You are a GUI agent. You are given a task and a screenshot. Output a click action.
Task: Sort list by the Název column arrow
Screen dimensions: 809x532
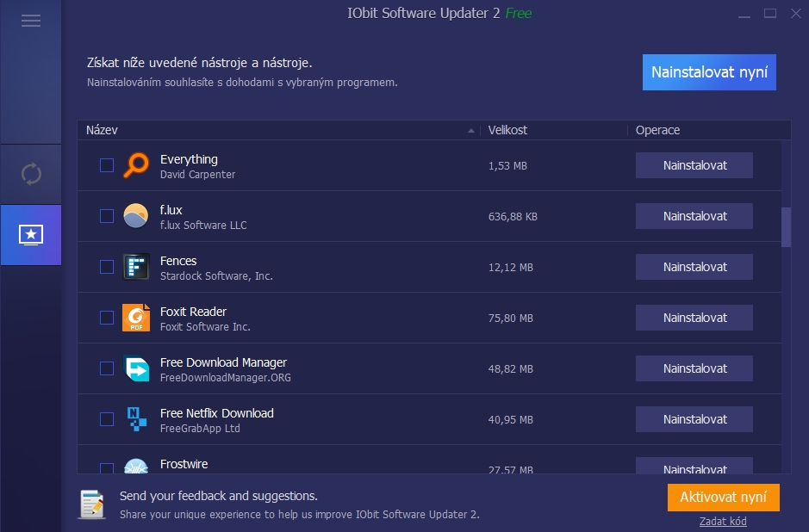[471, 131]
